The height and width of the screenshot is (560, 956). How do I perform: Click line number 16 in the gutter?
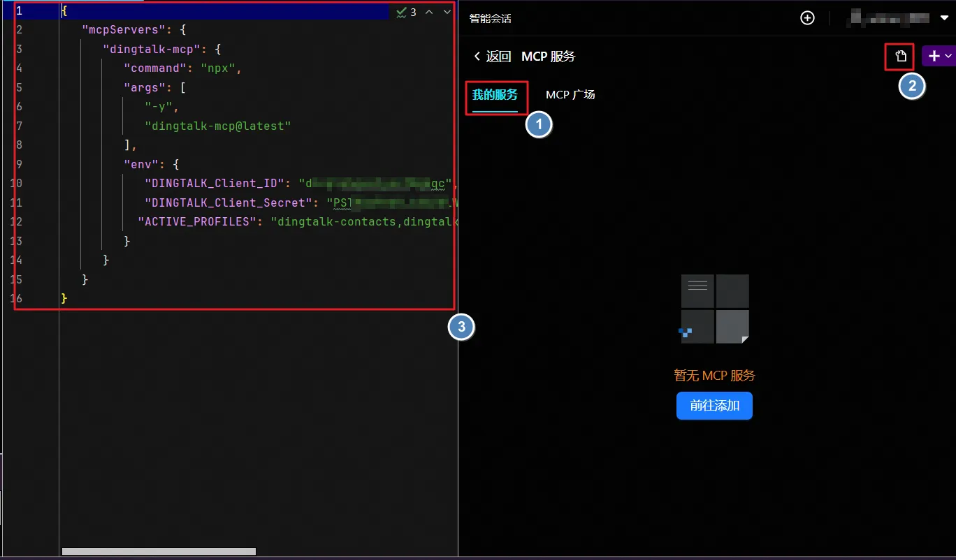coord(15,299)
